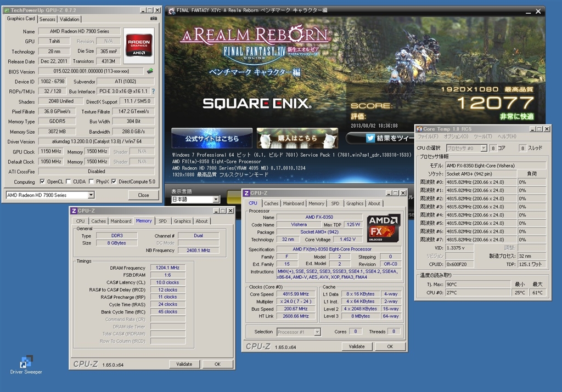Image resolution: width=562 pixels, height=392 pixels.
Task: Click the Twitter 結果をツイート button
Action: pyautogui.click(x=380, y=138)
